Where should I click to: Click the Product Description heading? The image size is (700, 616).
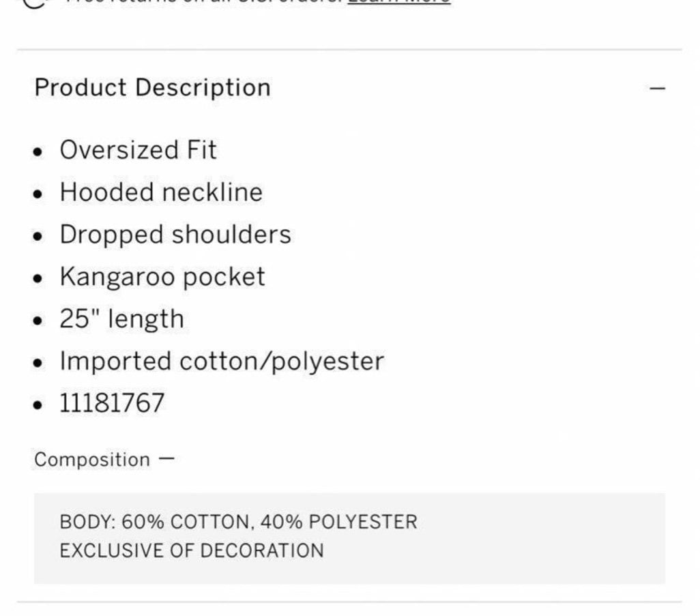pos(153,87)
